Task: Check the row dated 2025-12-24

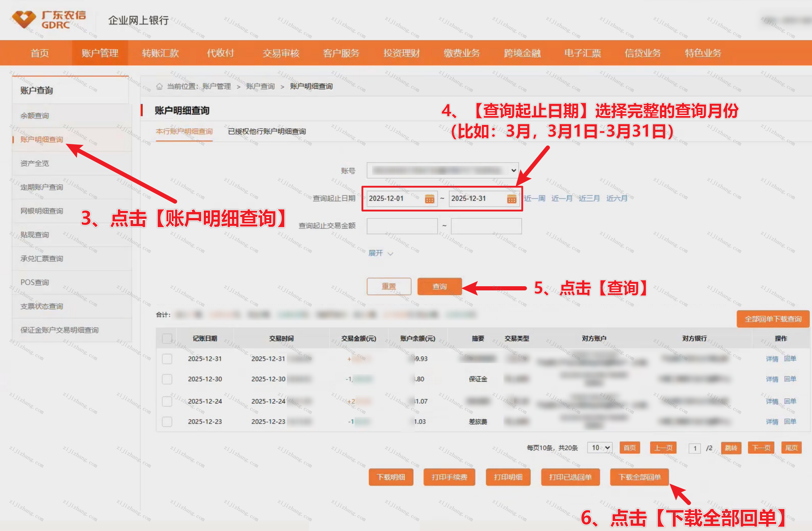Action: 167,401
